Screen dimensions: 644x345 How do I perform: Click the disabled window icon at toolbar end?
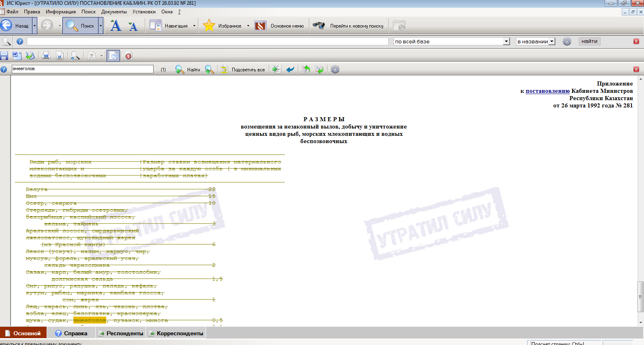399,26
